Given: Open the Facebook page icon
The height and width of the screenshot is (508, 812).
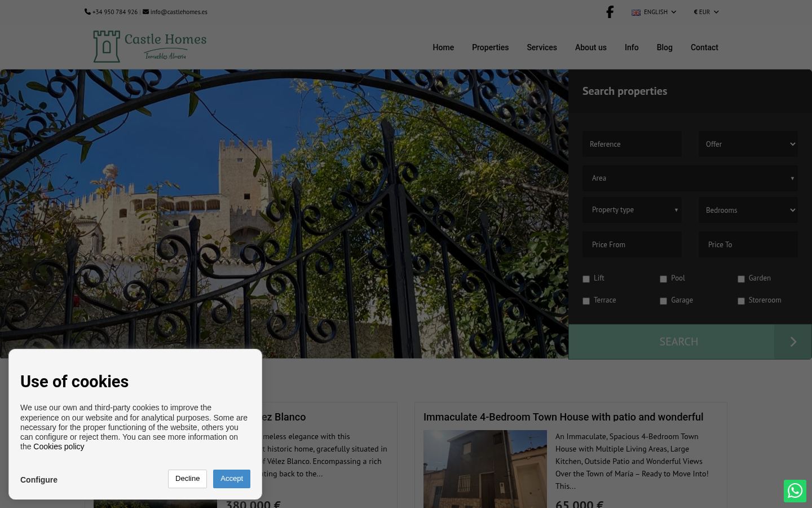Looking at the screenshot, I should [x=610, y=12].
